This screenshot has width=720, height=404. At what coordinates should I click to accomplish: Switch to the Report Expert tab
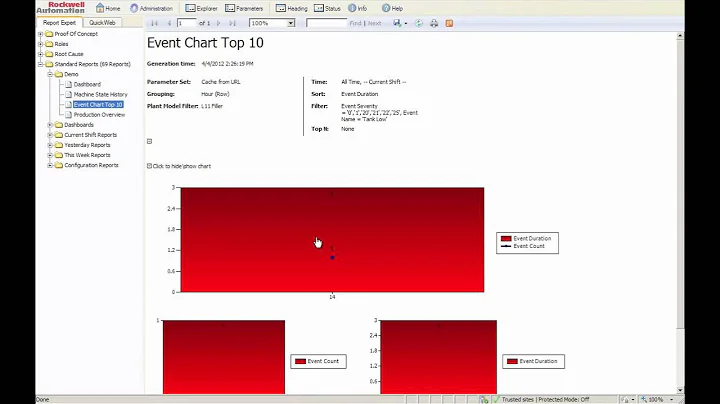[59, 22]
